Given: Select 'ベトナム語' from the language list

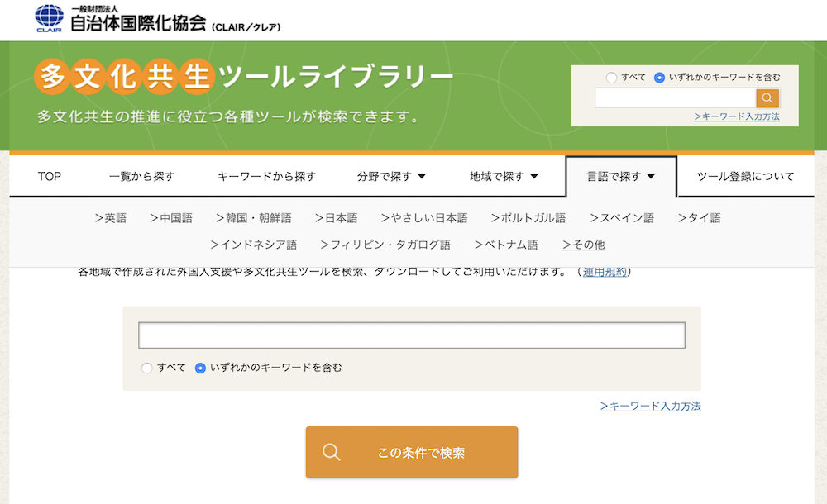Looking at the screenshot, I should pyautogui.click(x=506, y=245).
